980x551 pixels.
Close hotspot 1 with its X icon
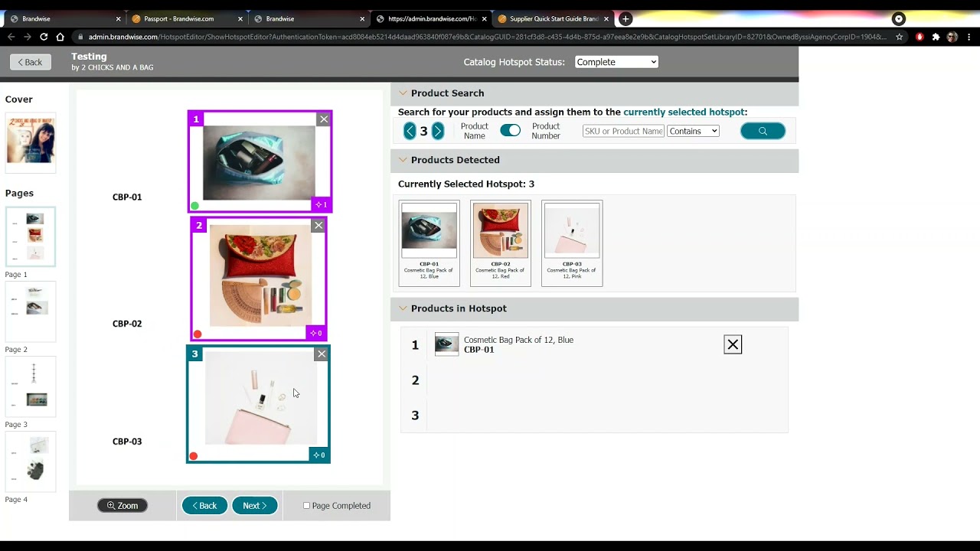point(324,119)
